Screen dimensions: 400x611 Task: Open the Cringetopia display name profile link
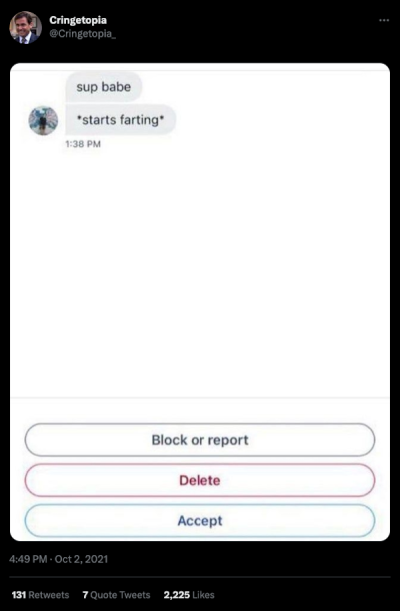tap(78, 20)
